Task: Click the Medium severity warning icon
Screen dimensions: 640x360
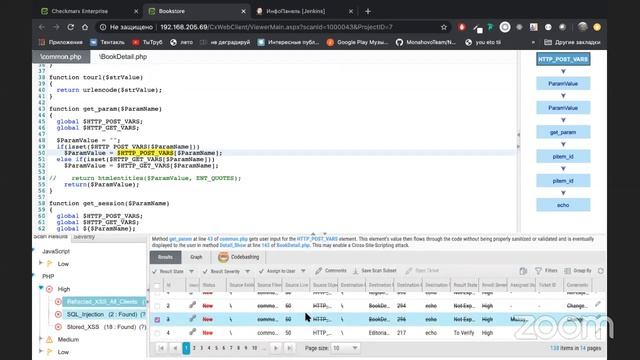Action: [49, 339]
